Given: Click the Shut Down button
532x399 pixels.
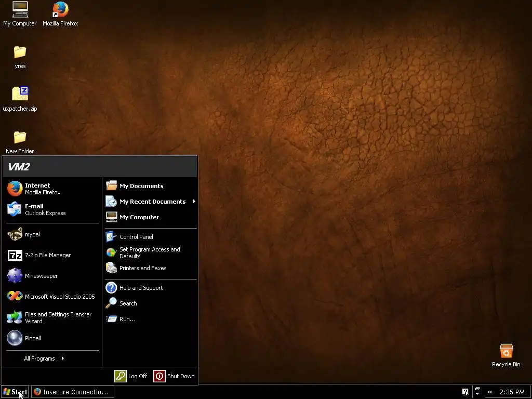Looking at the screenshot, I should click(x=174, y=376).
